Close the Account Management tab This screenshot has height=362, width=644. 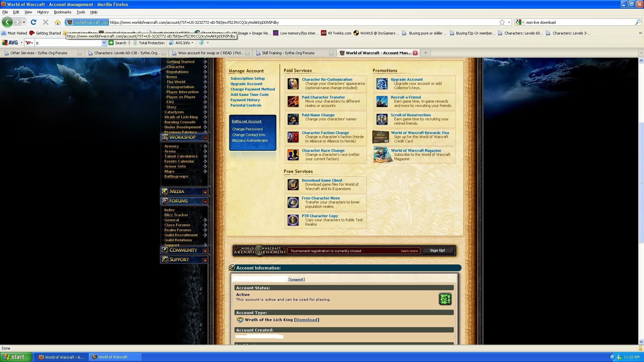pyautogui.click(x=415, y=53)
